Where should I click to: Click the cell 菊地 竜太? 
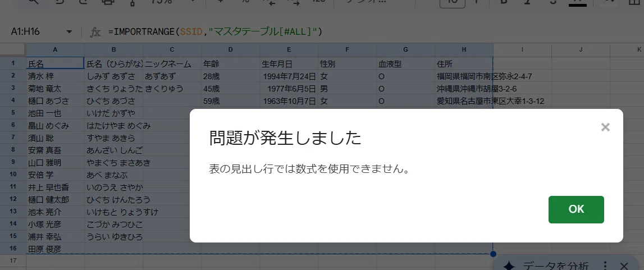[55, 88]
